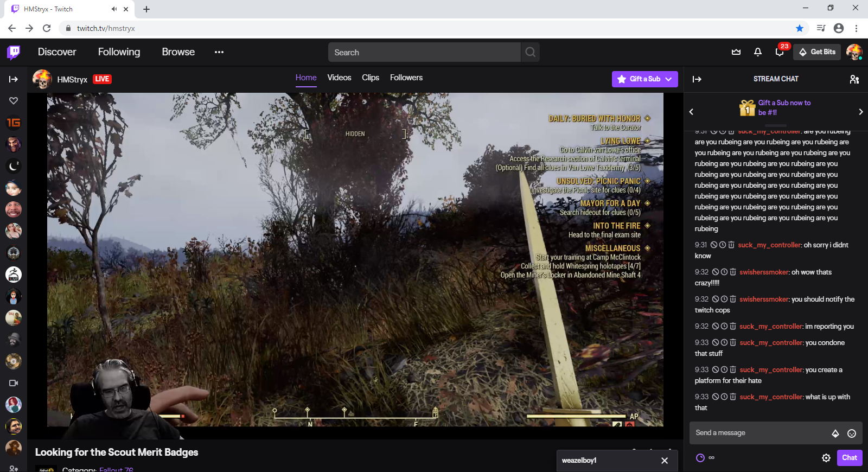
Task: Timeout user on the 'oh sorry i didnt know' message
Action: (x=723, y=245)
